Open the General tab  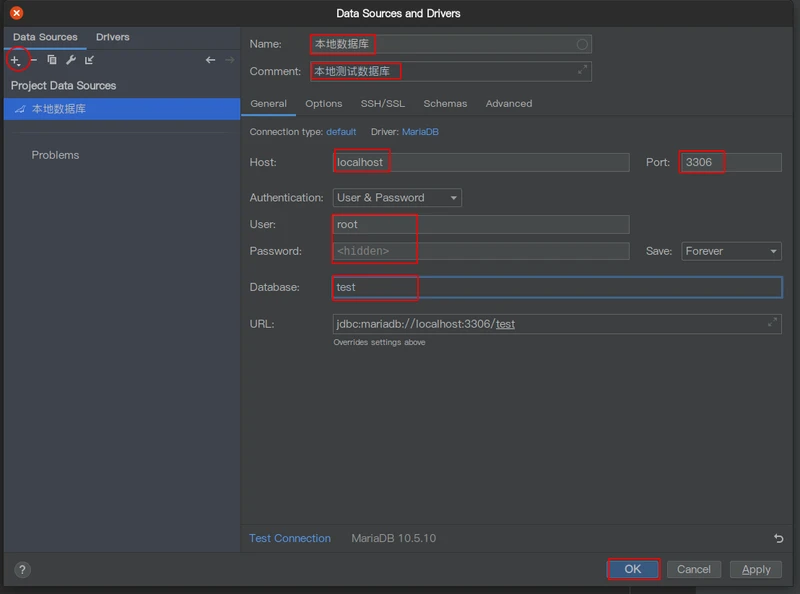click(268, 104)
